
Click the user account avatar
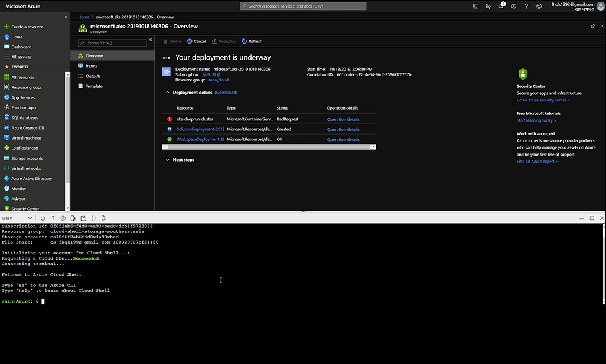(x=600, y=6)
